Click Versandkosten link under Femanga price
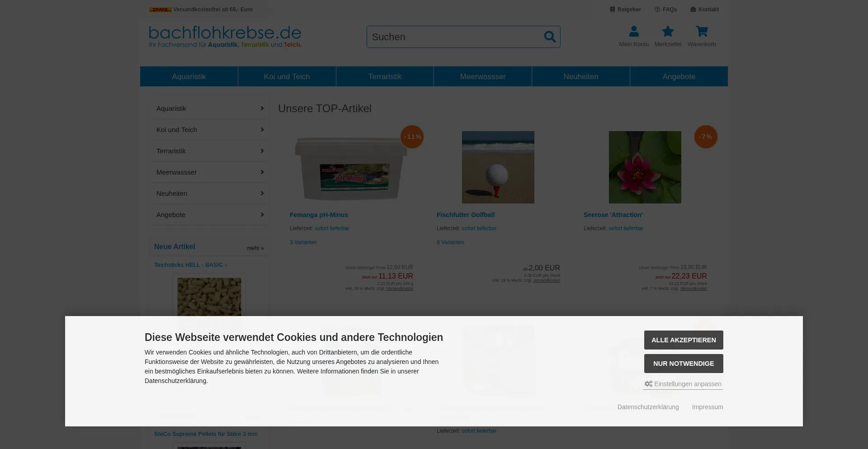This screenshot has width=868, height=449. click(x=400, y=288)
